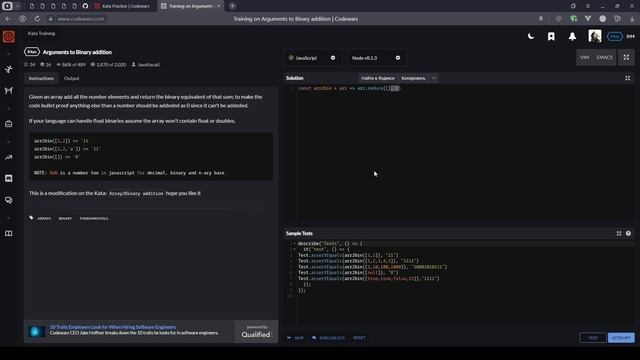The width and height of the screenshot is (640, 360).
Task: Switch to the Output tab
Action: (x=71, y=78)
